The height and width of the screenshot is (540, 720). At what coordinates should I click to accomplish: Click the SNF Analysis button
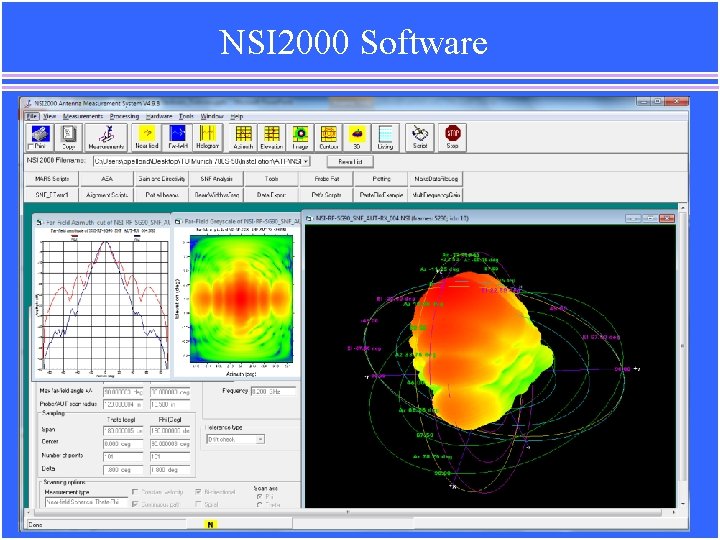tap(216, 179)
